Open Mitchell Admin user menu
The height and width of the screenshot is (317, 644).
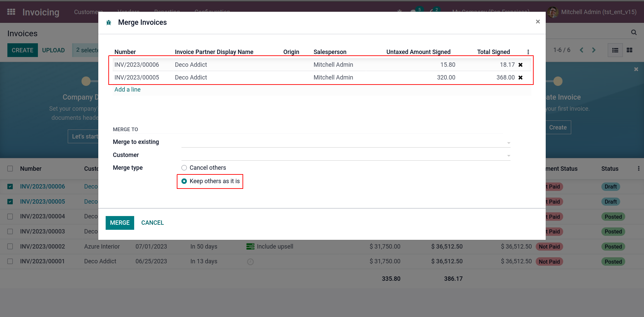tap(598, 12)
